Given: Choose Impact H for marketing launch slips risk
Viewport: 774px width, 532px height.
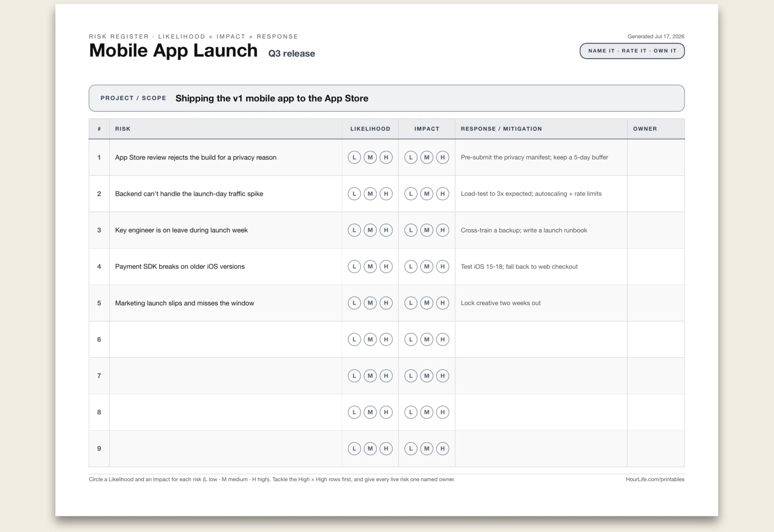Looking at the screenshot, I should [x=443, y=303].
